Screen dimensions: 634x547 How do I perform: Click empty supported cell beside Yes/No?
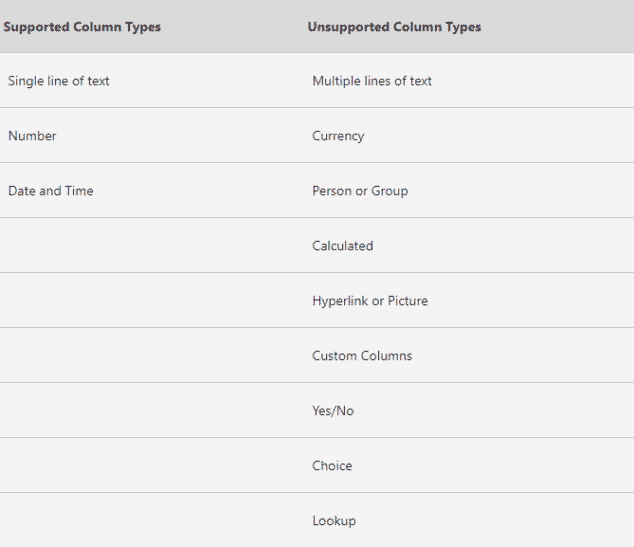pos(152,410)
